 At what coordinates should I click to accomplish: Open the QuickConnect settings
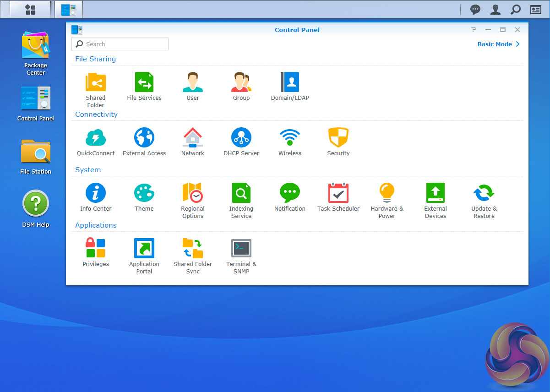pyautogui.click(x=96, y=138)
